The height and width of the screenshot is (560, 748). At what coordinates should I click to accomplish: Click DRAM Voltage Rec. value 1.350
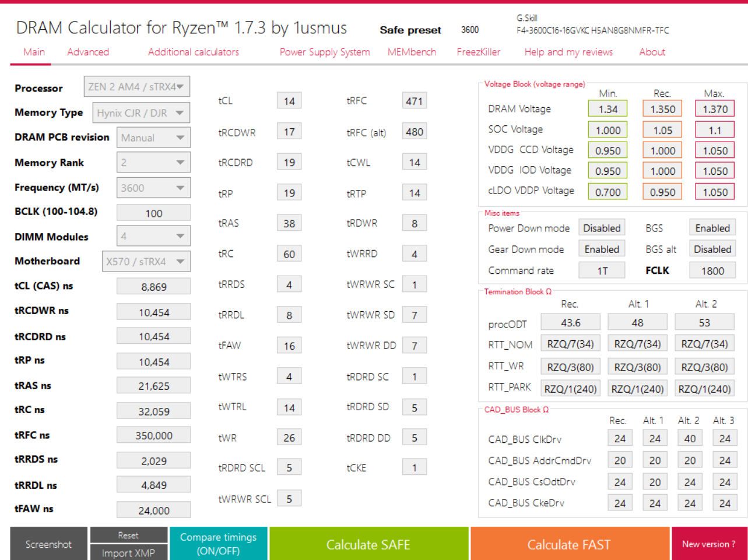pos(663,109)
